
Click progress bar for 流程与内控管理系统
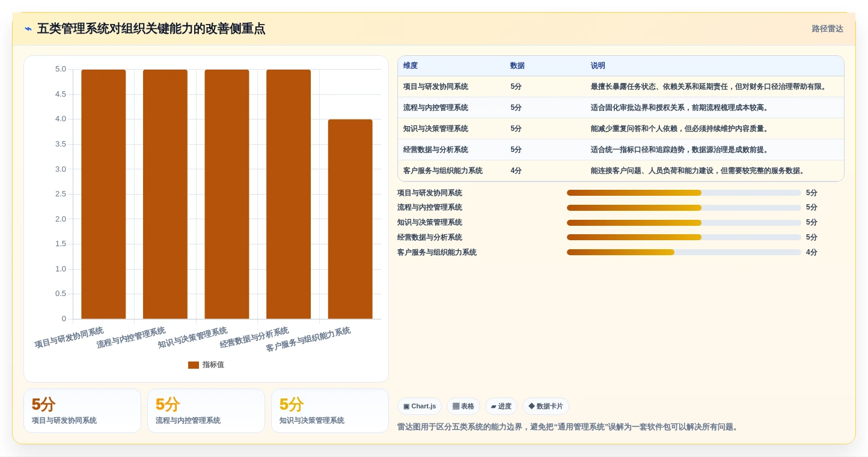(684, 208)
